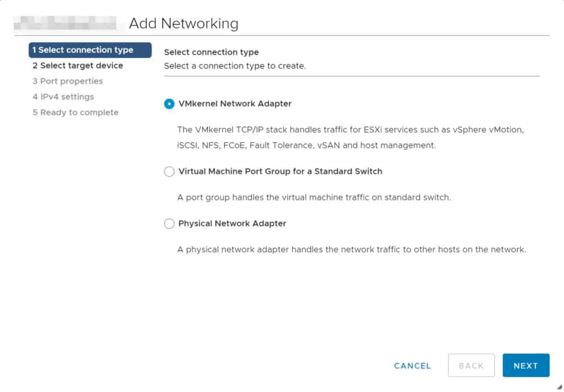Go to step 4 IPv4 settings
This screenshot has width=564, height=392.
coord(65,96)
